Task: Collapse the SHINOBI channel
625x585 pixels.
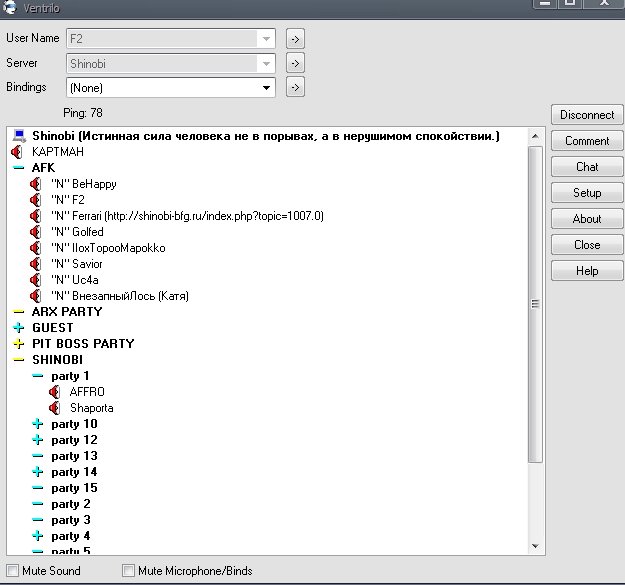Action: click(18, 360)
